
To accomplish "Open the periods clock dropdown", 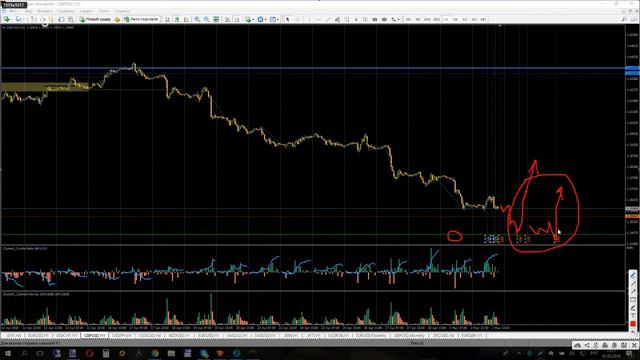I will coord(261,19).
